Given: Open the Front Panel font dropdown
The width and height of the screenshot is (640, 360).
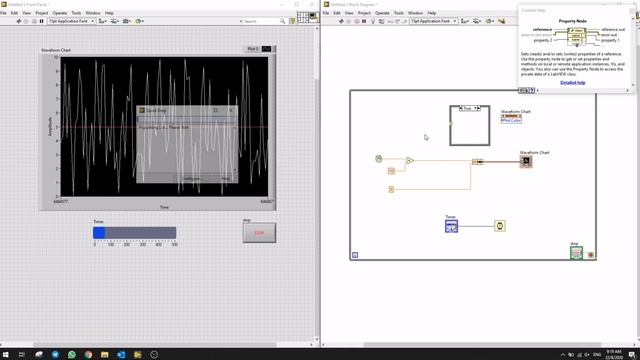Looking at the screenshot, I should click(x=72, y=21).
